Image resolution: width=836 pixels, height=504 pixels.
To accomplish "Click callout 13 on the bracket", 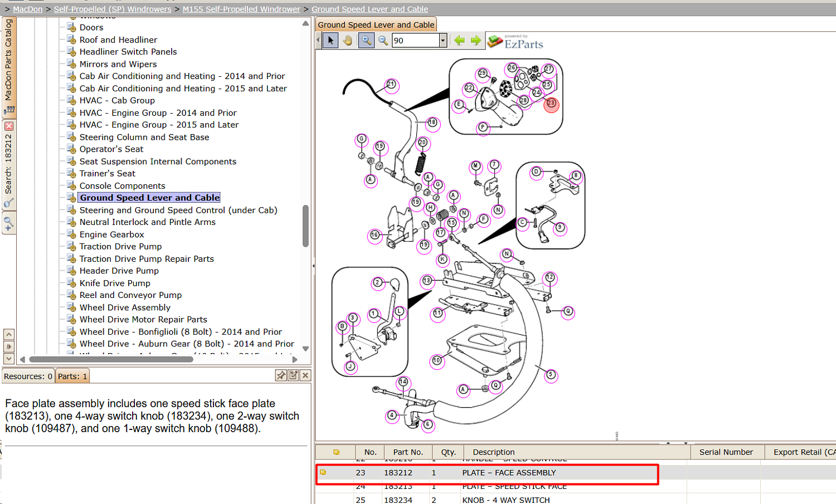I will pyautogui.click(x=427, y=281).
